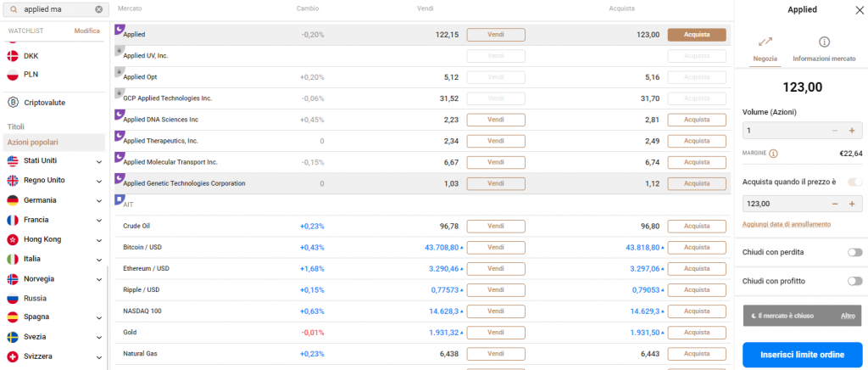Enable the Chiudi con perdita toggle
The height and width of the screenshot is (370, 868).
coord(854,252)
